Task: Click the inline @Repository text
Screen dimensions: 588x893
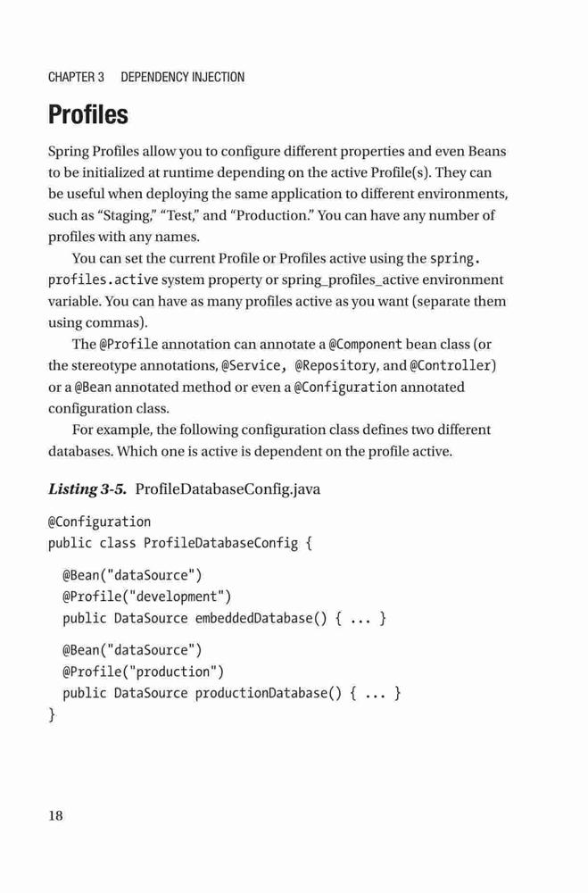Action: [x=335, y=365]
